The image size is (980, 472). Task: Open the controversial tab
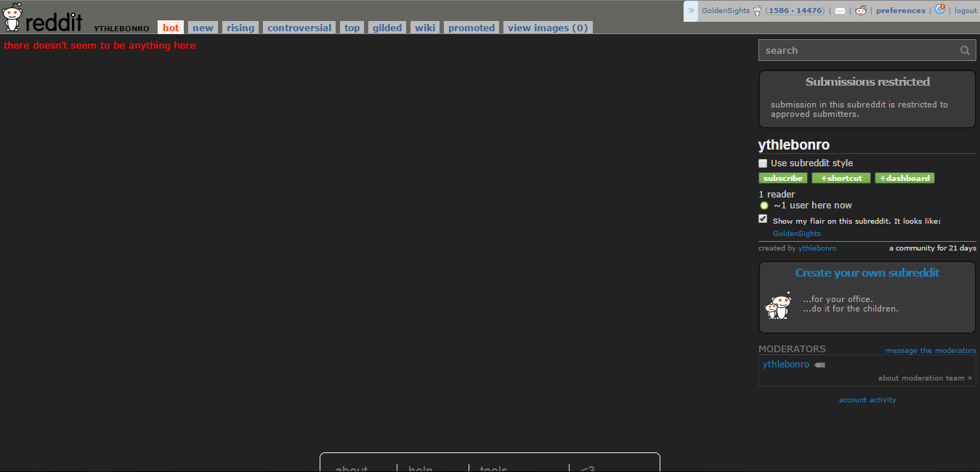(299, 28)
